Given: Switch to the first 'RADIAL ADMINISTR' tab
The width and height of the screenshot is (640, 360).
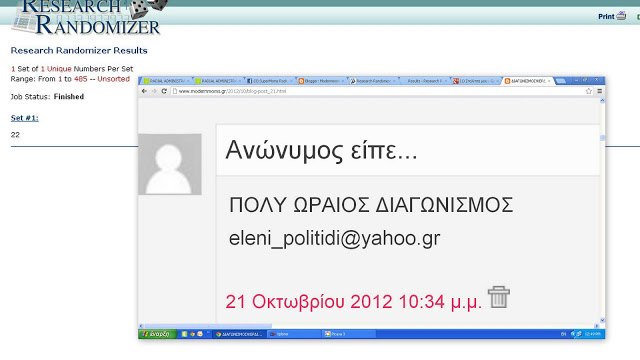Looking at the screenshot, I should tap(167, 81).
